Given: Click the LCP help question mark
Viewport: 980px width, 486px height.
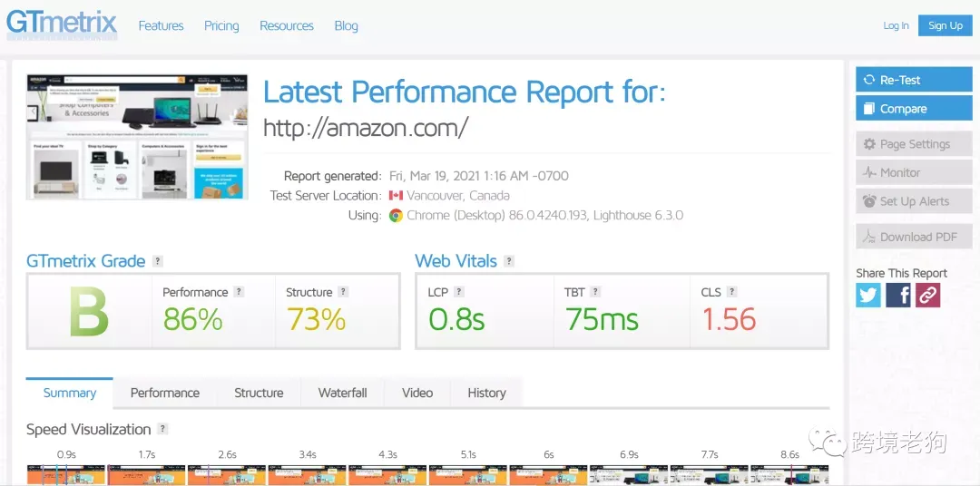Looking at the screenshot, I should 459,292.
